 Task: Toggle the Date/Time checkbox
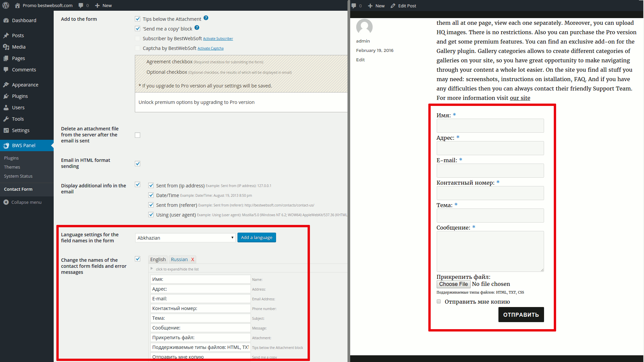[x=151, y=195]
